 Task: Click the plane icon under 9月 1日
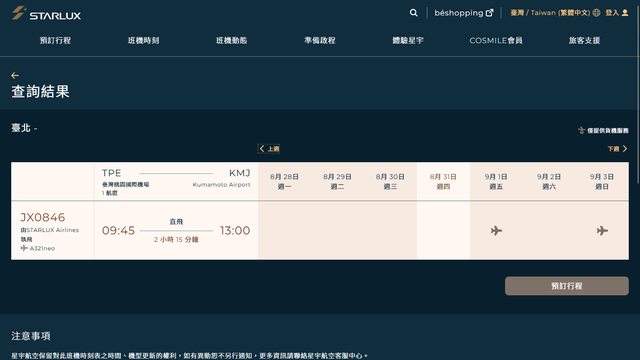click(x=496, y=231)
